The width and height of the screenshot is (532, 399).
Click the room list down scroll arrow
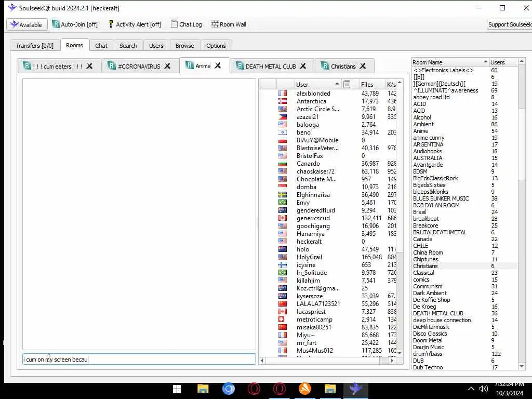[522, 366]
